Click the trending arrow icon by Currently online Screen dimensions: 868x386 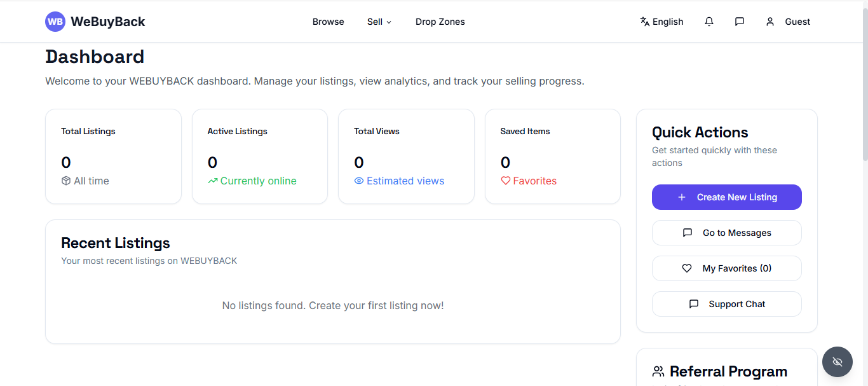[213, 181]
